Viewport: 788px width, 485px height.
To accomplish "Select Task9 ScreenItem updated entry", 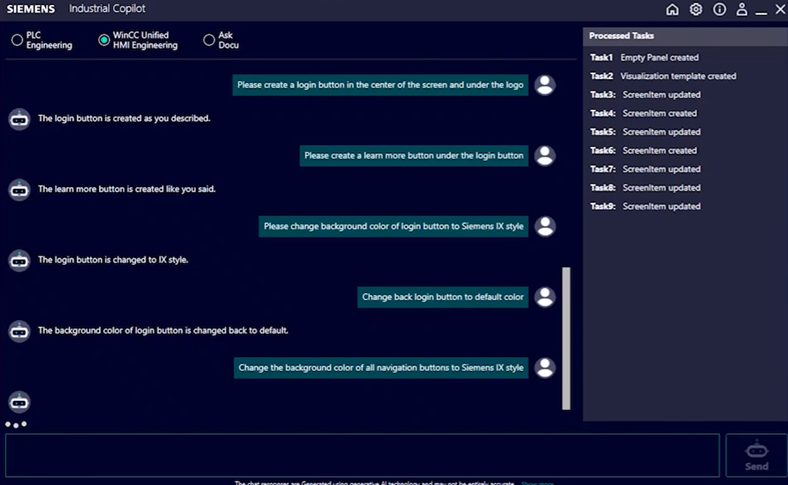I will pos(645,206).
